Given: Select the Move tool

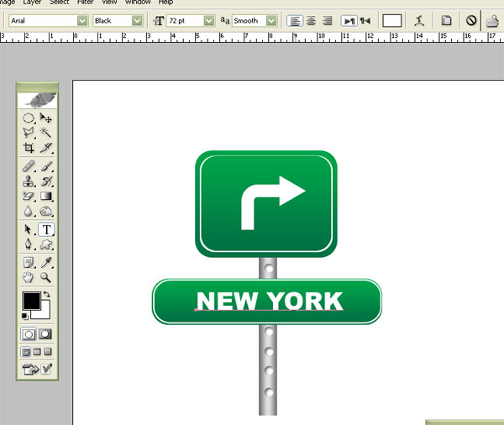Looking at the screenshot, I should 45,118.
